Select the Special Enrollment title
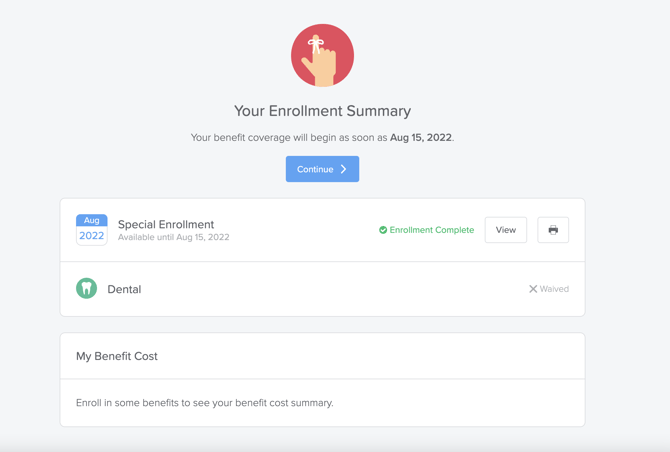Image resolution: width=670 pixels, height=452 pixels. tap(166, 224)
